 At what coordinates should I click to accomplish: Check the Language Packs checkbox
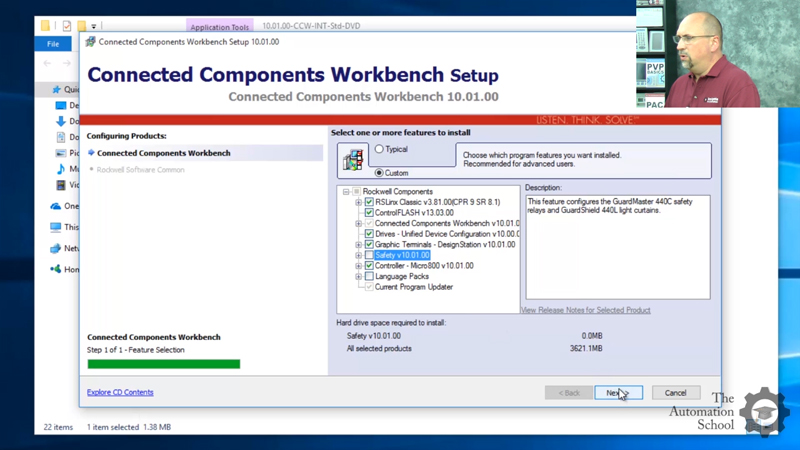click(369, 276)
